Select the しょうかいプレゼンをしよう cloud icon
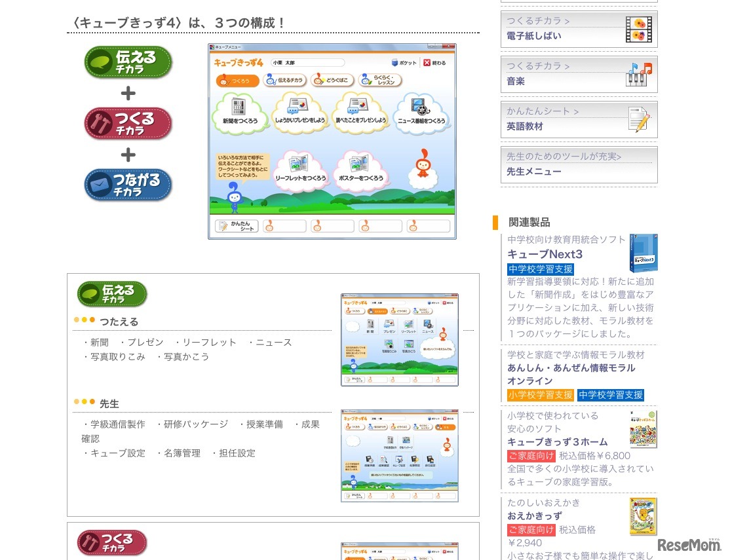The height and width of the screenshot is (560, 730). pos(300,112)
